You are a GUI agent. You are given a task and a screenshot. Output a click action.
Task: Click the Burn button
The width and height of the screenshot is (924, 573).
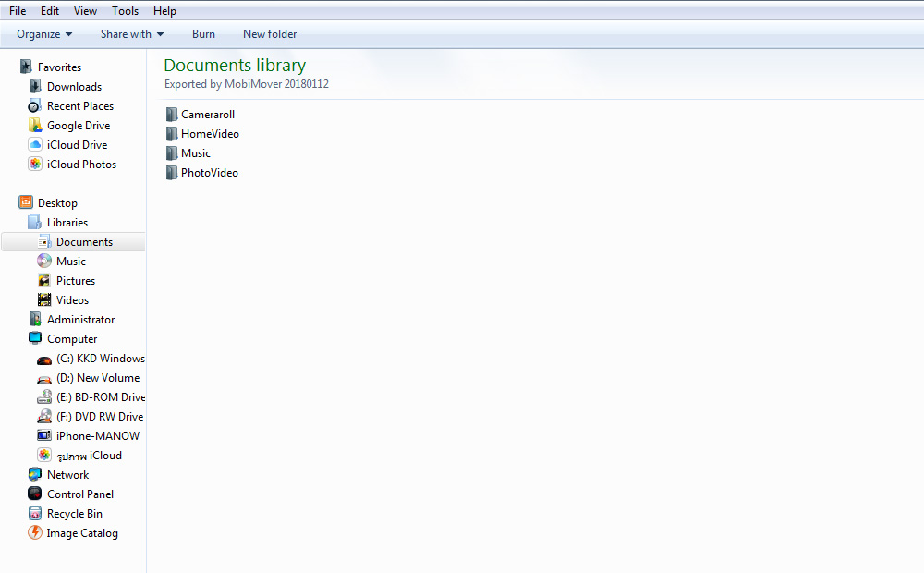click(203, 34)
